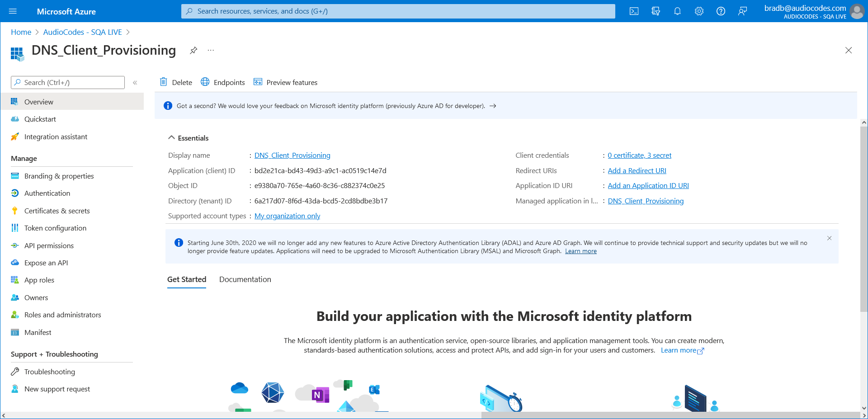Viewport: 868px width, 419px height.
Task: Open Cloud Shell from the top bar
Action: (x=634, y=11)
